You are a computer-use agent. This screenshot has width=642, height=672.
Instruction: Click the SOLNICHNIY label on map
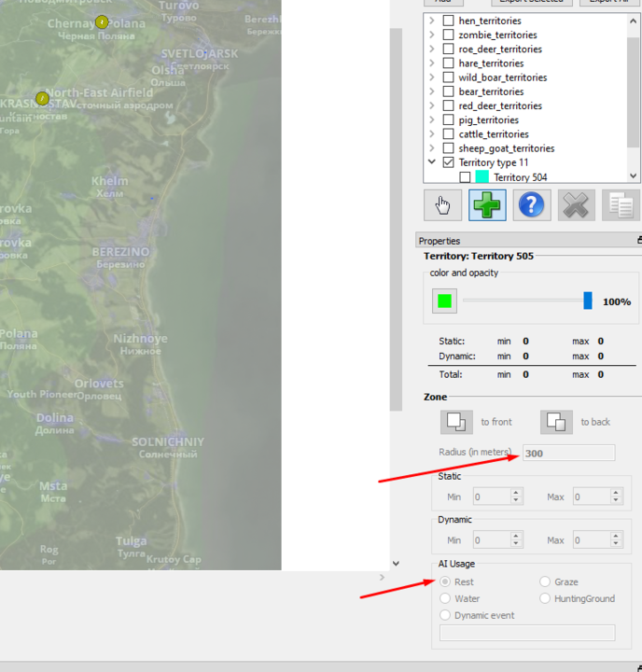tap(168, 441)
